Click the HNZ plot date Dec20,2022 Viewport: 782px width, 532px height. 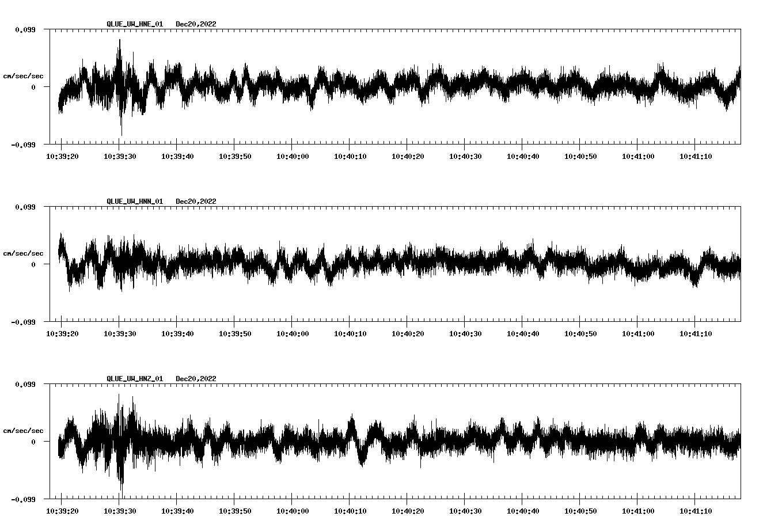pos(196,379)
